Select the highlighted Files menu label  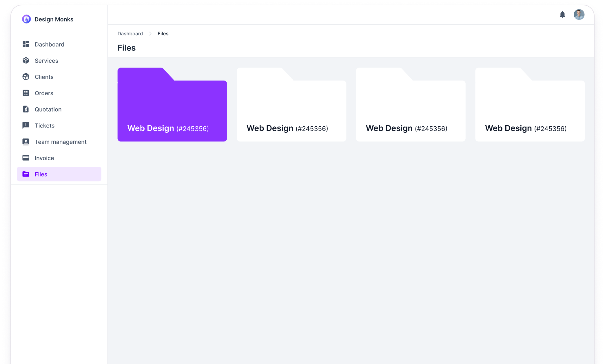[x=41, y=174]
